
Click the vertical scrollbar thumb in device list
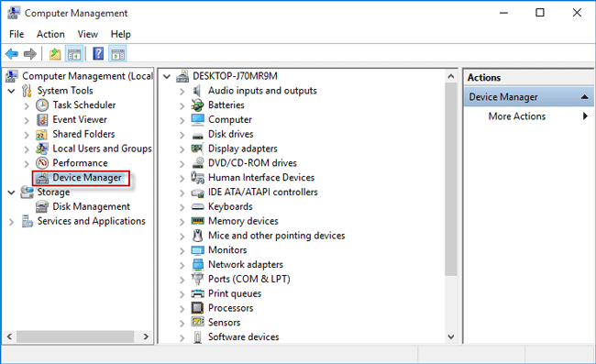[451, 179]
